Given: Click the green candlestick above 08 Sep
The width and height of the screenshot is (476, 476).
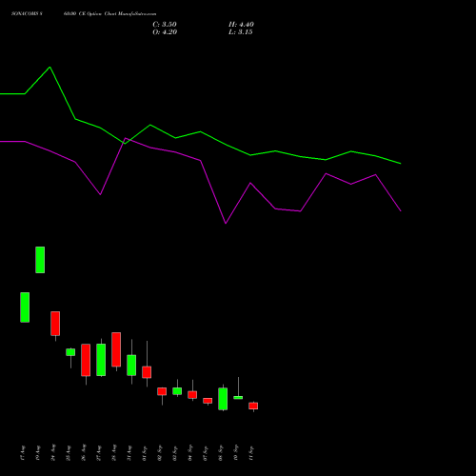Looking at the screenshot, I should click(x=223, y=399).
